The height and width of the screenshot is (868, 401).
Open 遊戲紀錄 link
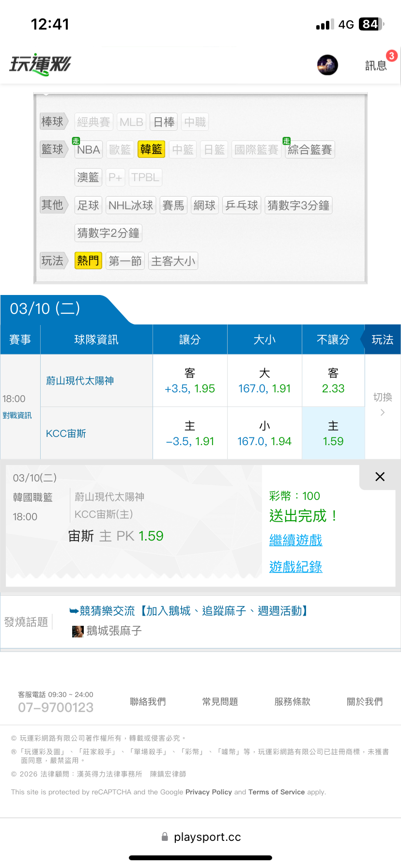295,567
